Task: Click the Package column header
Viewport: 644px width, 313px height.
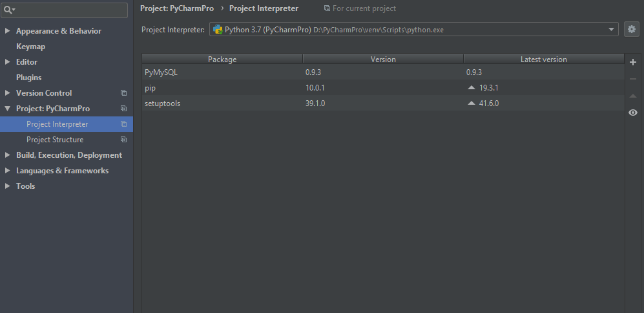Action: click(x=222, y=59)
